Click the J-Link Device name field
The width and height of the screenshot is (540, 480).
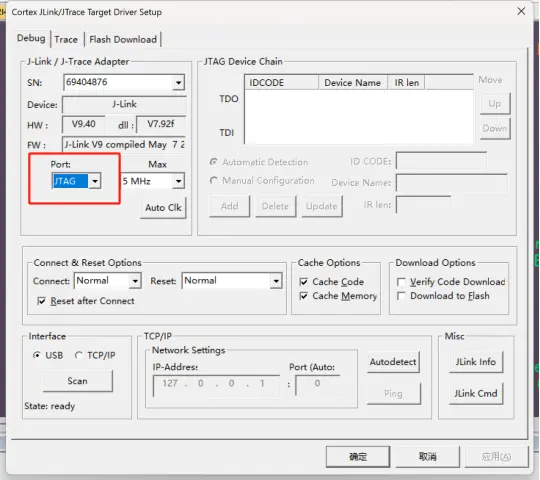tap(124, 104)
